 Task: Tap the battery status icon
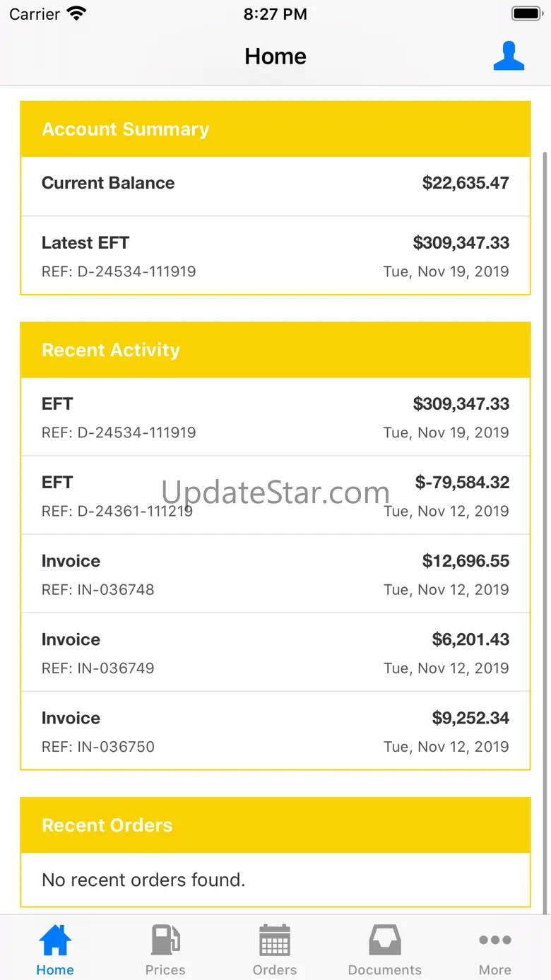tap(526, 14)
